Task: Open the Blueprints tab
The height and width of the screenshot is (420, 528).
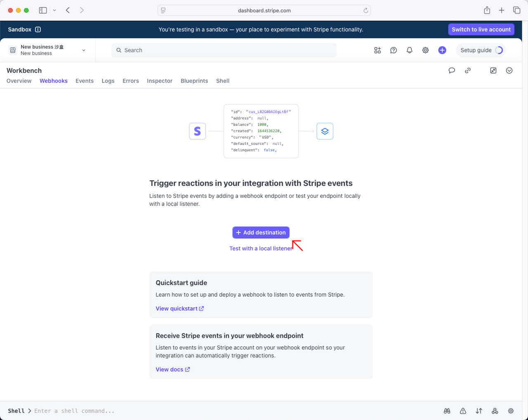Action: click(194, 81)
